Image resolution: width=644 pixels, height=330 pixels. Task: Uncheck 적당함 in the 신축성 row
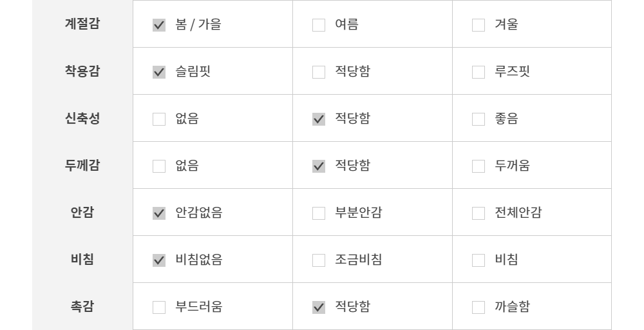[x=319, y=119]
